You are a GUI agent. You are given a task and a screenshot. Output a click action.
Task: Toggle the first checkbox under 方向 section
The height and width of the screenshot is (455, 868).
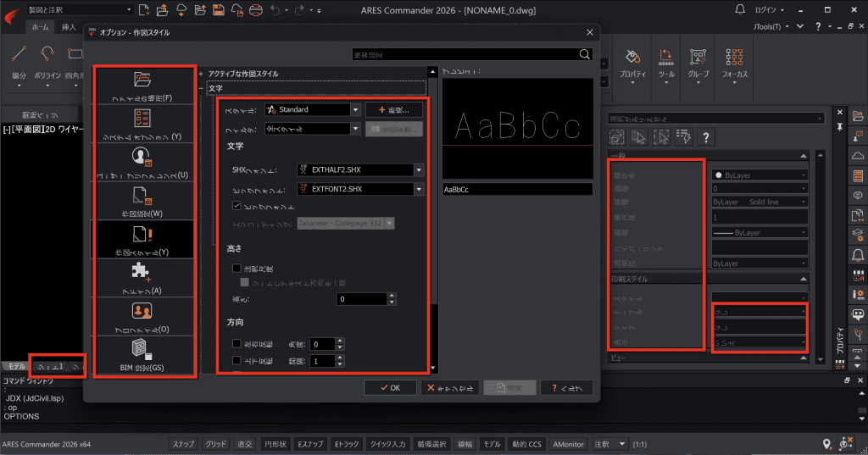point(237,344)
